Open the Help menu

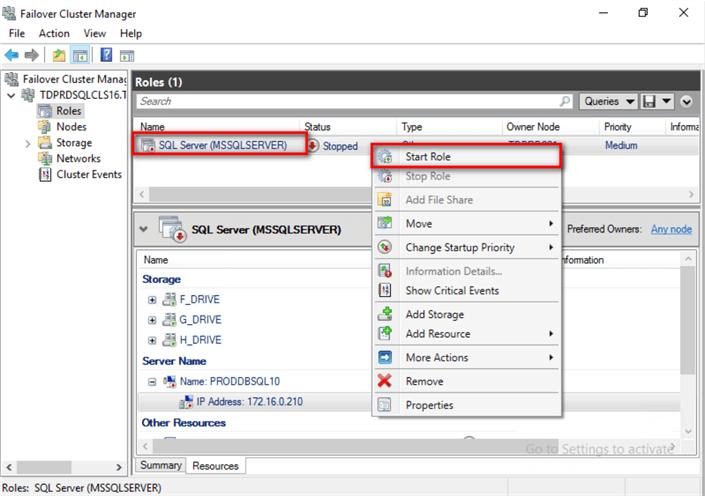[x=131, y=33]
